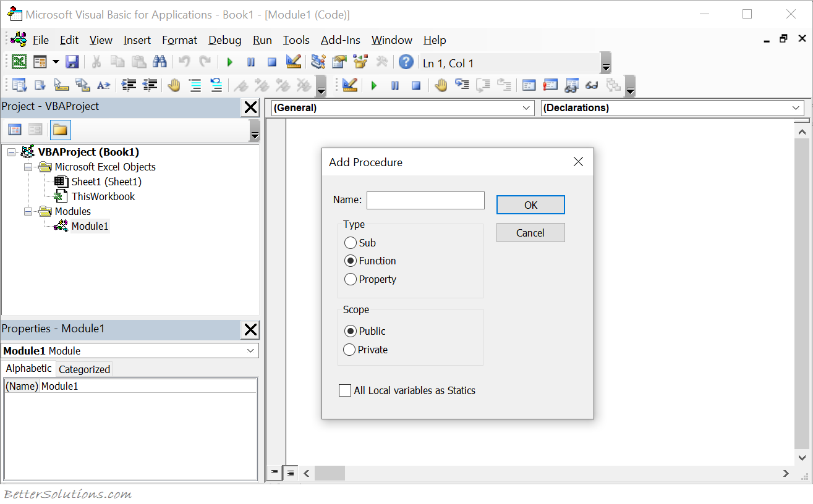Select the Sub type radio button
813x504 pixels.
[x=351, y=243]
